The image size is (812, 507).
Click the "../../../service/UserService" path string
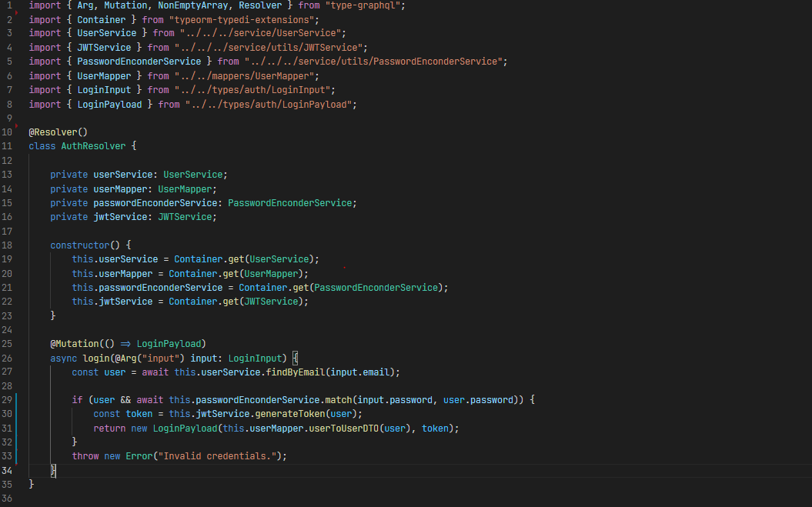[x=260, y=33]
